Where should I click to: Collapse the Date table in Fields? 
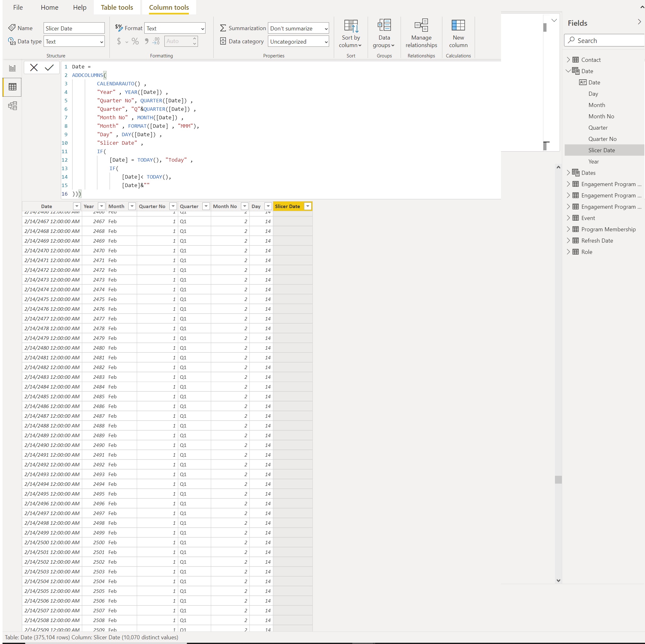pyautogui.click(x=568, y=71)
